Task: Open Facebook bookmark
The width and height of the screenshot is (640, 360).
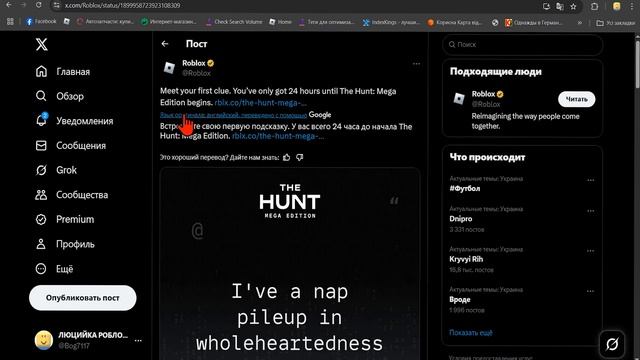Action: (x=41, y=22)
